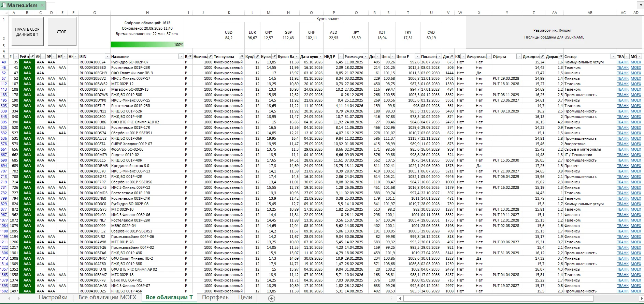Image resolution: width=644 pixels, height=304 pixels.
Task: Open the Доходность column filter dropdown
Action: tap(542, 57)
